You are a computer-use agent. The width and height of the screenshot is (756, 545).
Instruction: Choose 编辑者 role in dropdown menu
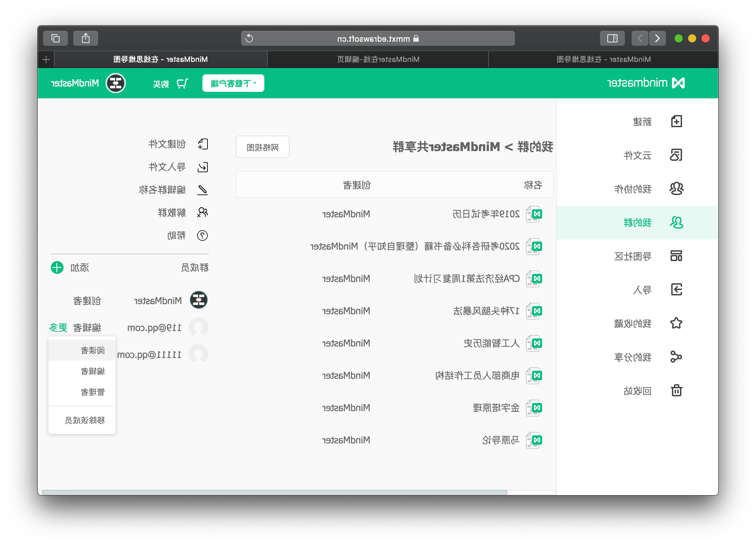coord(82,371)
